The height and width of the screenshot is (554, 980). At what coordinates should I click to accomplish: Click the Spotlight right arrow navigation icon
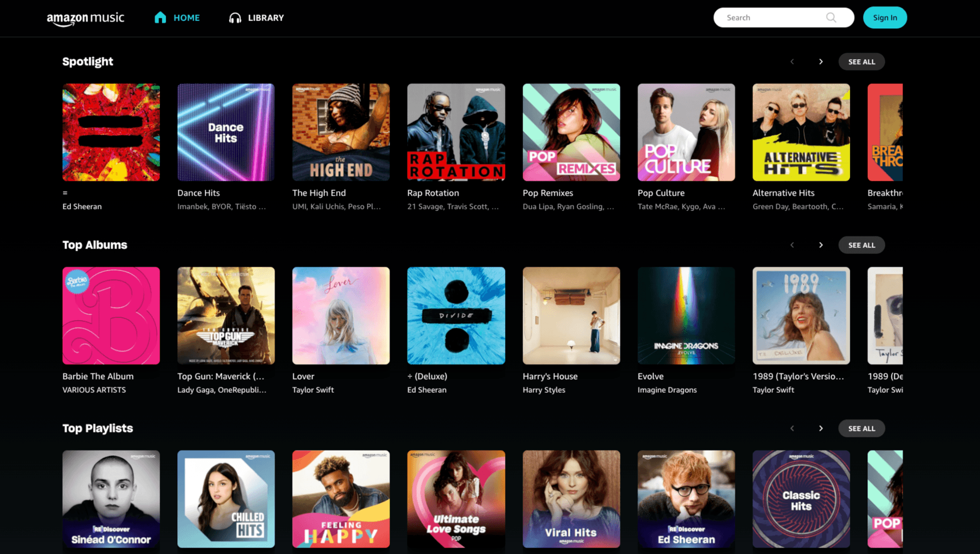click(820, 61)
